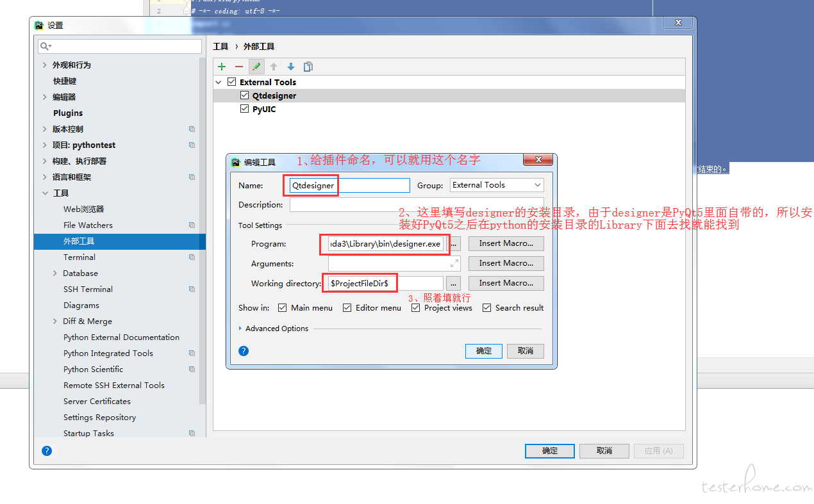Viewport: 814px width, 504px height.
Task: Toggle the PyUIC tool checkbox
Action: tap(244, 109)
